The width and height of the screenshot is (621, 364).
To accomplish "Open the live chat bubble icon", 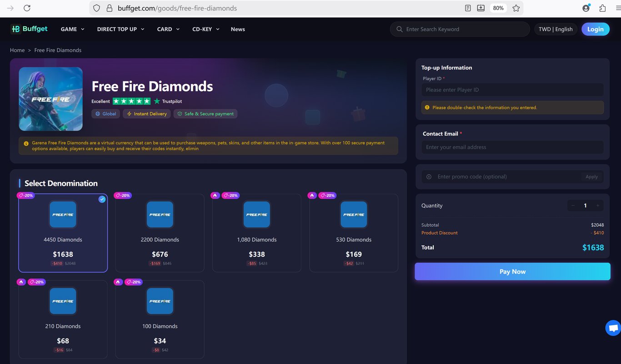I will tap(613, 328).
